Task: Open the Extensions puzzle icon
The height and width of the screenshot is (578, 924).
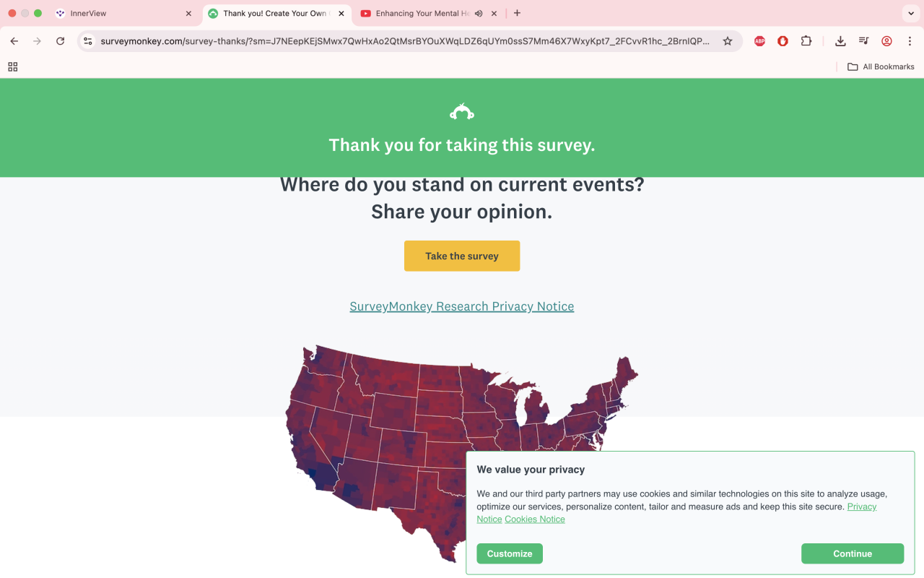Action: [806, 41]
